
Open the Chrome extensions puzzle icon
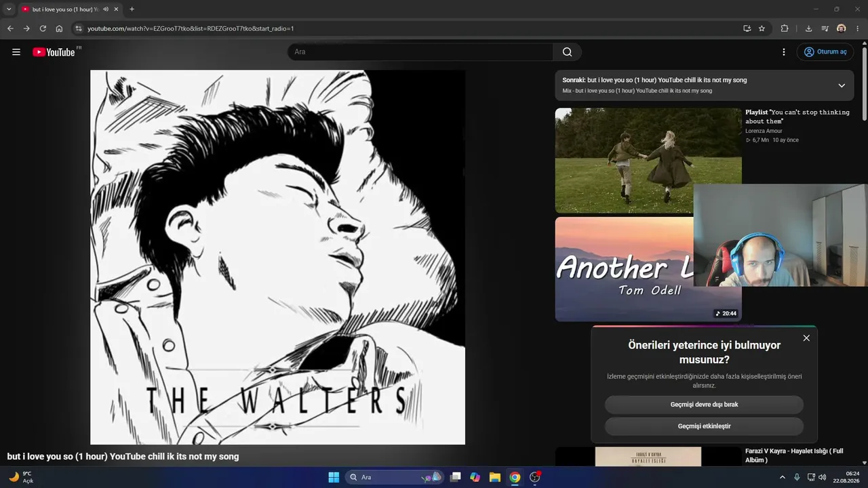click(x=785, y=28)
